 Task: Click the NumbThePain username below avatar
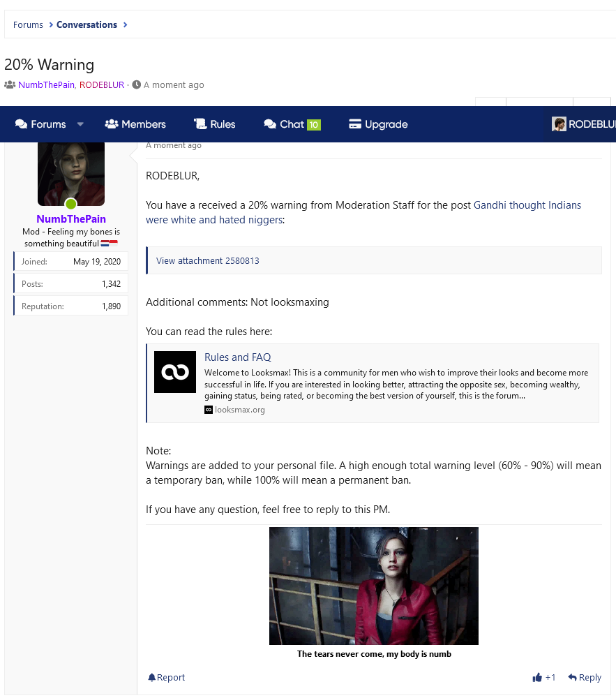tap(71, 219)
